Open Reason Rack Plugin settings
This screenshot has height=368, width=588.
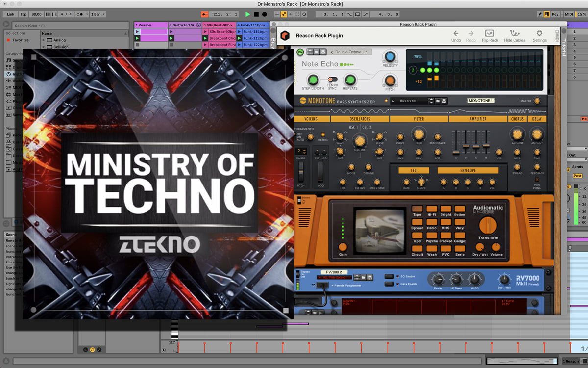click(x=539, y=36)
